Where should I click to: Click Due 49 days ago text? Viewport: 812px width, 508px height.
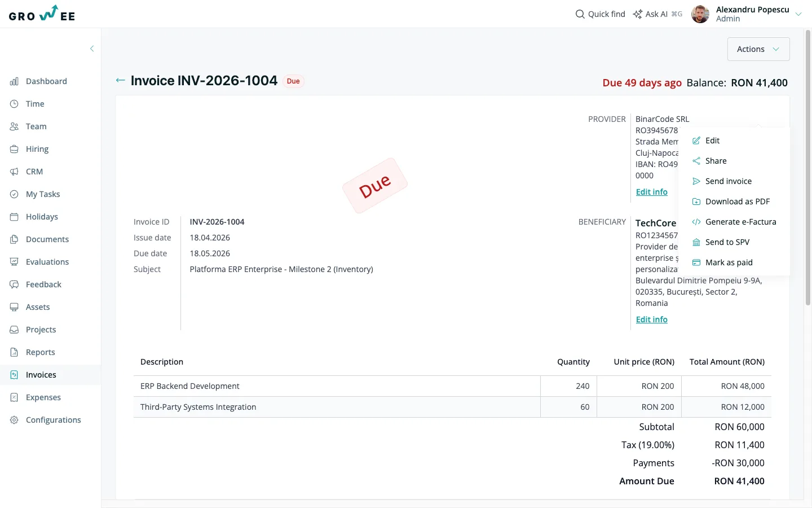pyautogui.click(x=642, y=83)
